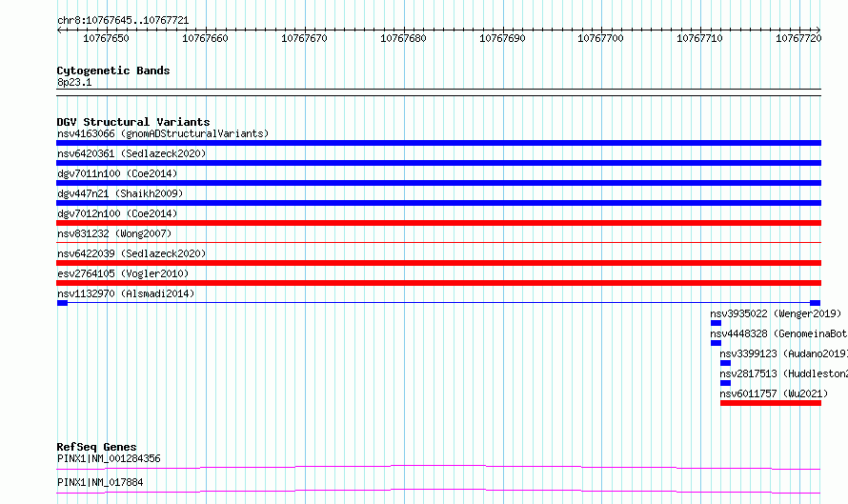This screenshot has height=504, width=848.
Task: Open nsv3935022 (Wenger2019) variant label
Action: (777, 313)
